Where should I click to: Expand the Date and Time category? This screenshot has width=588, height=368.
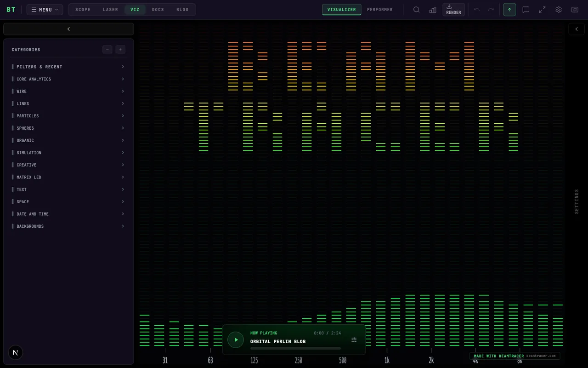(x=68, y=214)
